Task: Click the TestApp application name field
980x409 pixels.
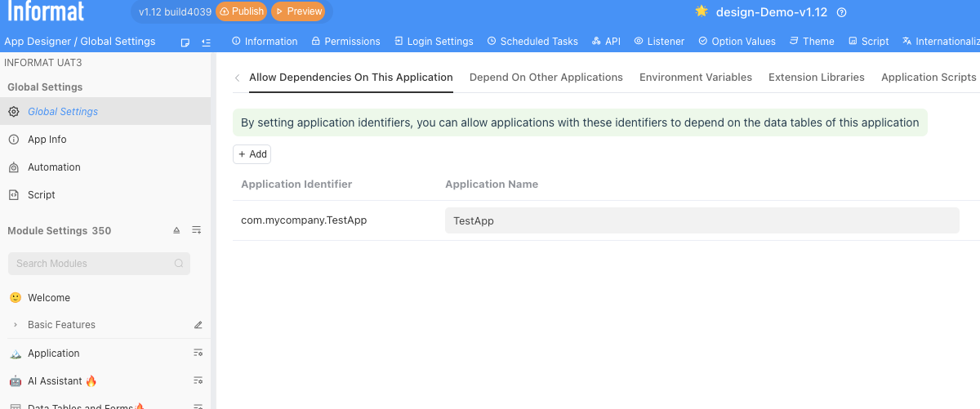Action: coord(702,220)
